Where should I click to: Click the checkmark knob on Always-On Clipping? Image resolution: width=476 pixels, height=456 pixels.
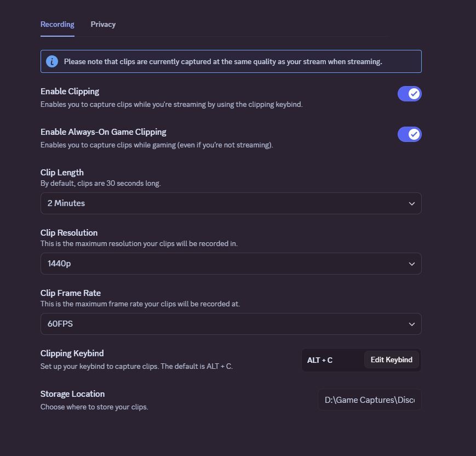pos(414,134)
